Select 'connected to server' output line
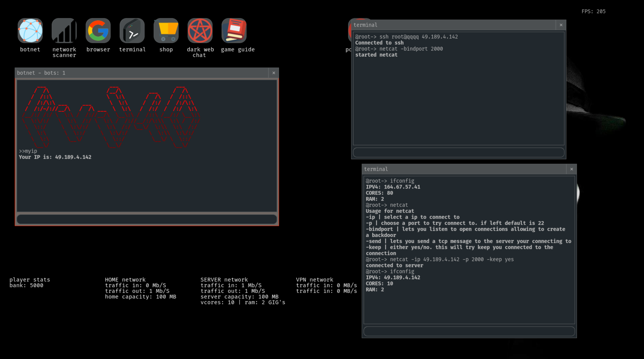The height and width of the screenshot is (359, 644). 394,265
